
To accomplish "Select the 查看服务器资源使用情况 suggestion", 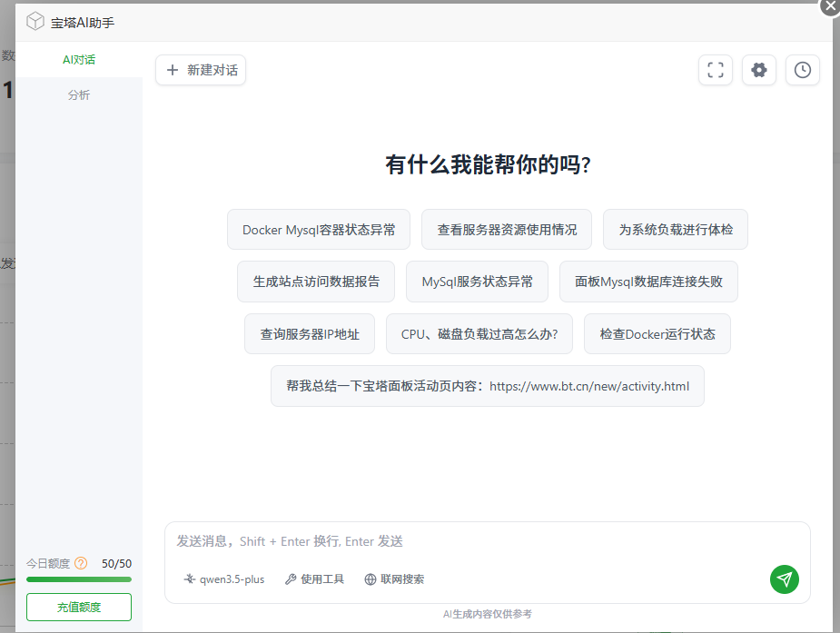I will [507, 230].
